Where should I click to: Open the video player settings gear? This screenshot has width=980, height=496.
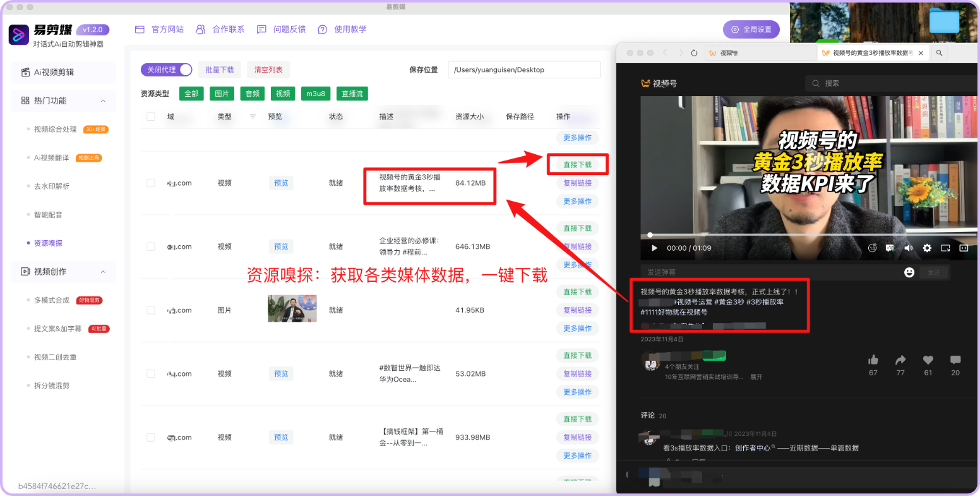[927, 248]
